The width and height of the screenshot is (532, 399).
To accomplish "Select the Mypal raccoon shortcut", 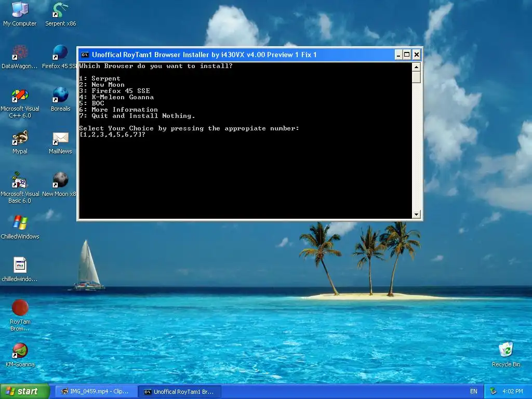I will tap(20, 142).
